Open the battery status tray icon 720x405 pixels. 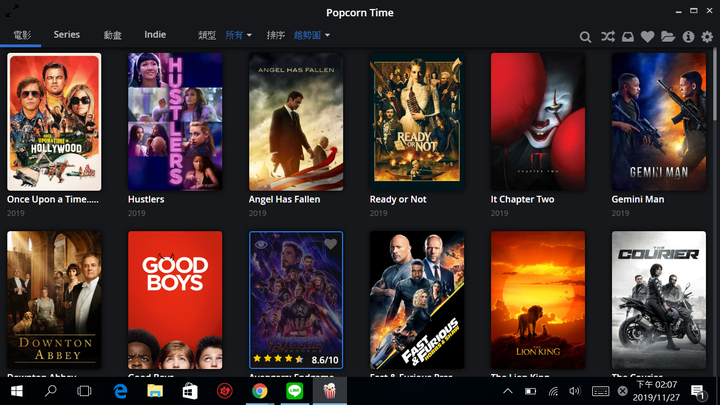(530, 391)
